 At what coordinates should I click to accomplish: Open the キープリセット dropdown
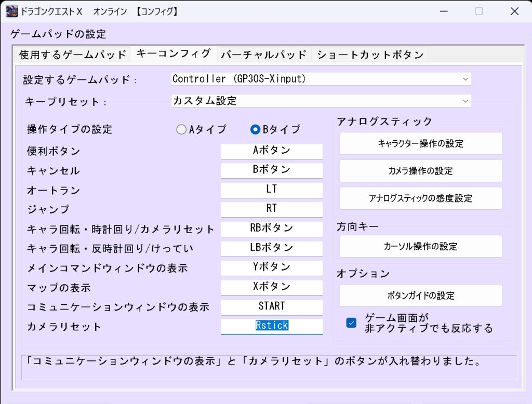click(x=321, y=101)
